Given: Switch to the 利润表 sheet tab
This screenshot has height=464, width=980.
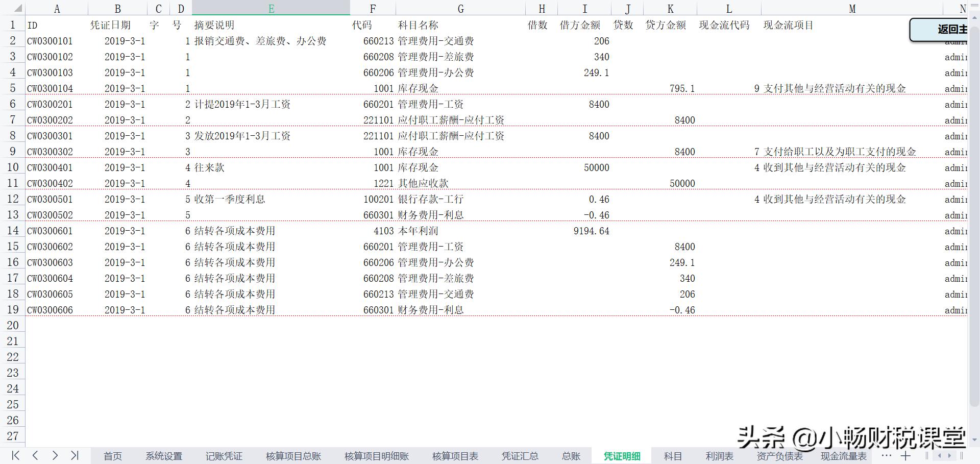Looking at the screenshot, I should pos(720,456).
